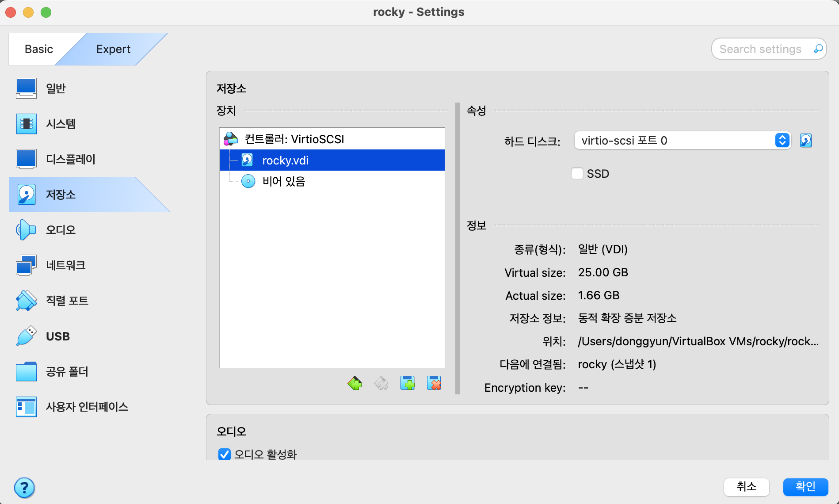The height and width of the screenshot is (504, 839).
Task: Click the 동적 확장 증분 저장소 value
Action: [x=627, y=318]
